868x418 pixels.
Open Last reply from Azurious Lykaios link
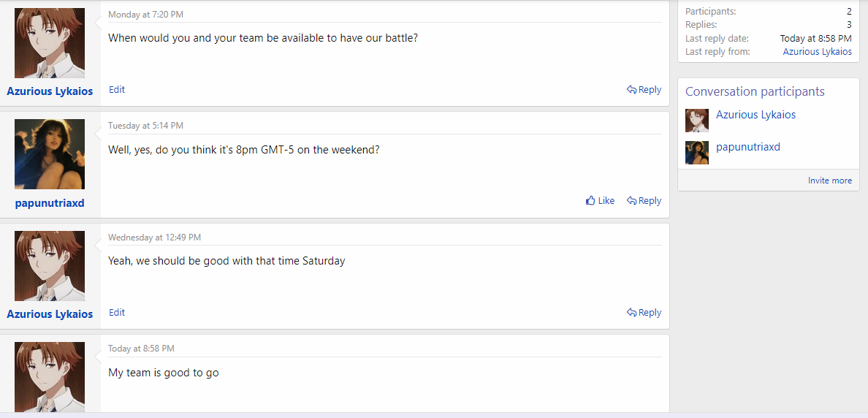(817, 52)
